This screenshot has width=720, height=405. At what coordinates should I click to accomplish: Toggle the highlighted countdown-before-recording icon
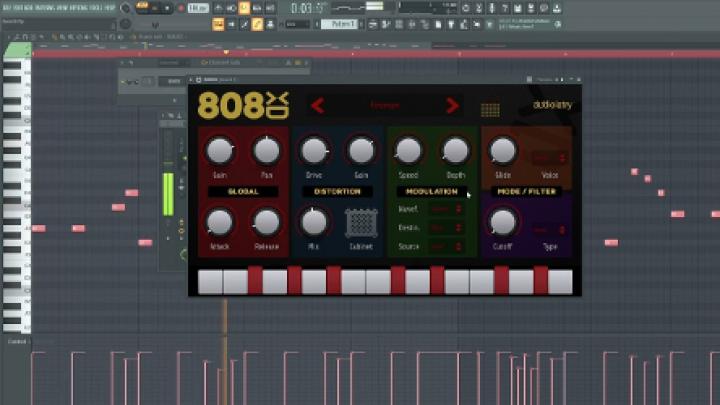click(x=244, y=8)
